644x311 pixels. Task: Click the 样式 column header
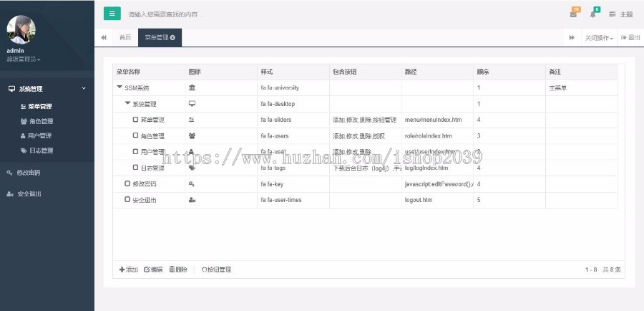tap(293, 72)
